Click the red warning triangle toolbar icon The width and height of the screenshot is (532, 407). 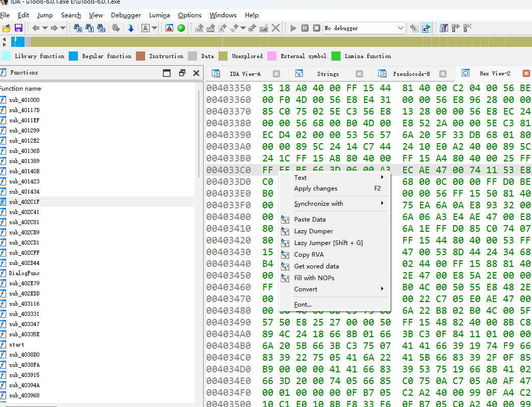click(169, 28)
